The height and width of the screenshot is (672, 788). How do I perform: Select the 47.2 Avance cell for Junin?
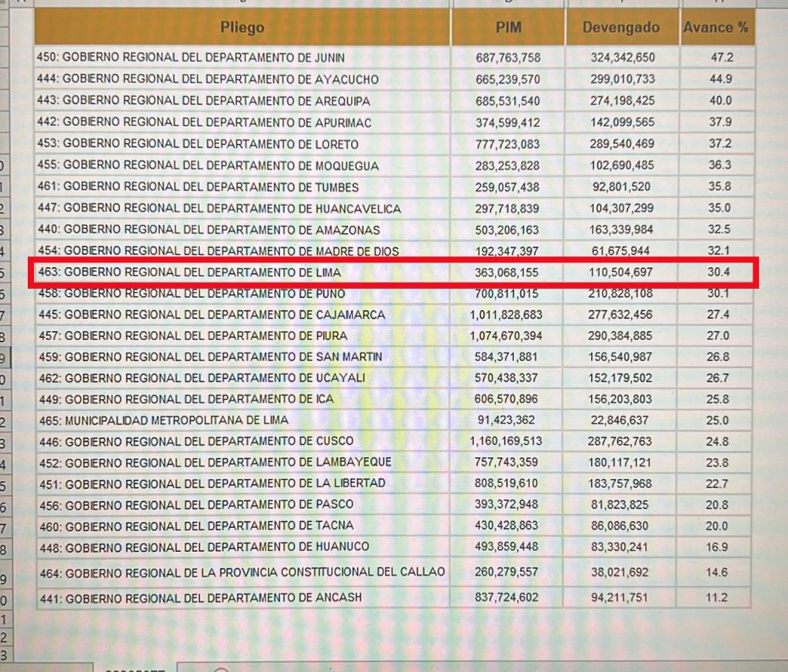pyautogui.click(x=720, y=58)
